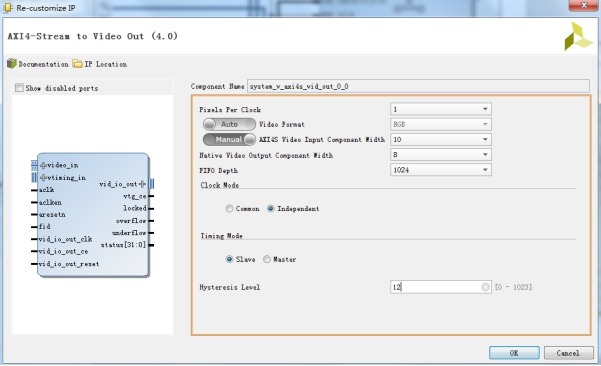Image resolution: width=601 pixels, height=366 pixels.
Task: Expand the vtiming_in interface plus icon
Action: point(43,177)
